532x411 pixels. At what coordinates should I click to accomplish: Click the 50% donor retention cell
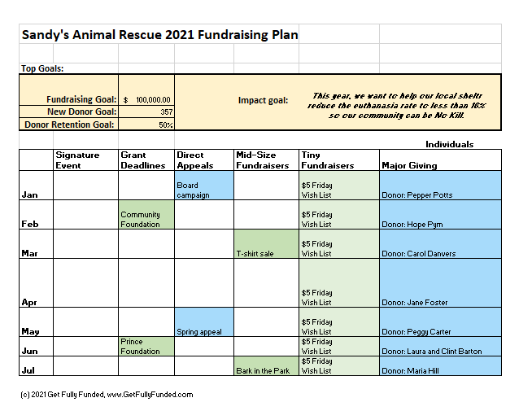(146, 125)
